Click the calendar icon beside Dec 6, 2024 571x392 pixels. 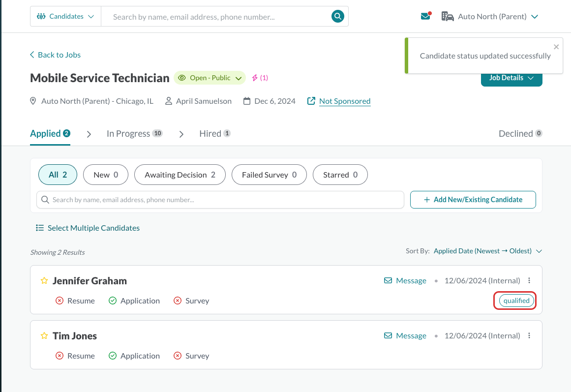pyautogui.click(x=246, y=101)
